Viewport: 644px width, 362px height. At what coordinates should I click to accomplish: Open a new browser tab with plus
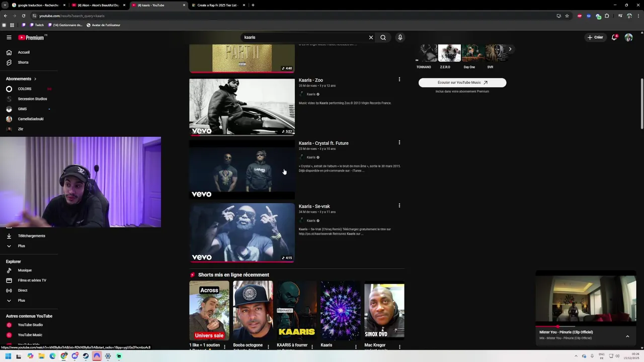click(253, 5)
